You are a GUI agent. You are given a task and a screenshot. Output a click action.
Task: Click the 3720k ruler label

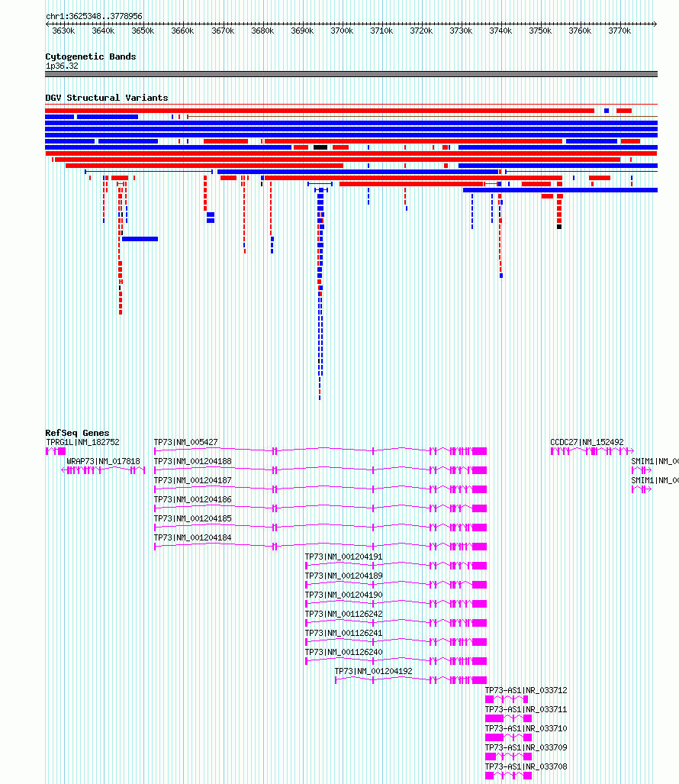[421, 31]
